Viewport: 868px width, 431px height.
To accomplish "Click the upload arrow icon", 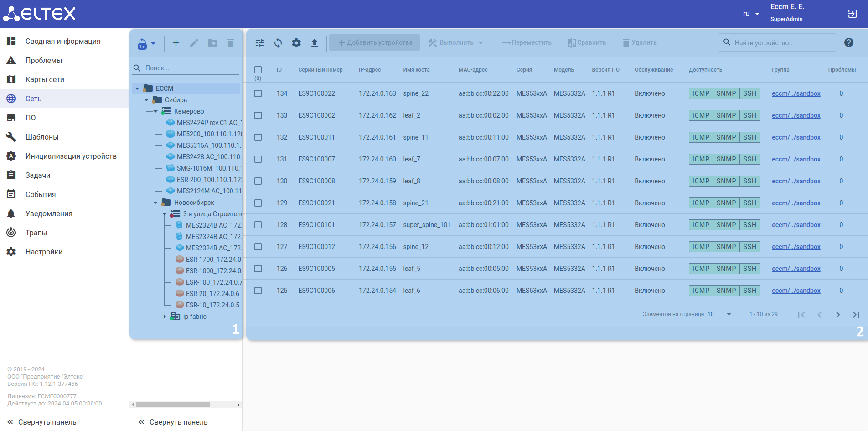I will coord(315,43).
